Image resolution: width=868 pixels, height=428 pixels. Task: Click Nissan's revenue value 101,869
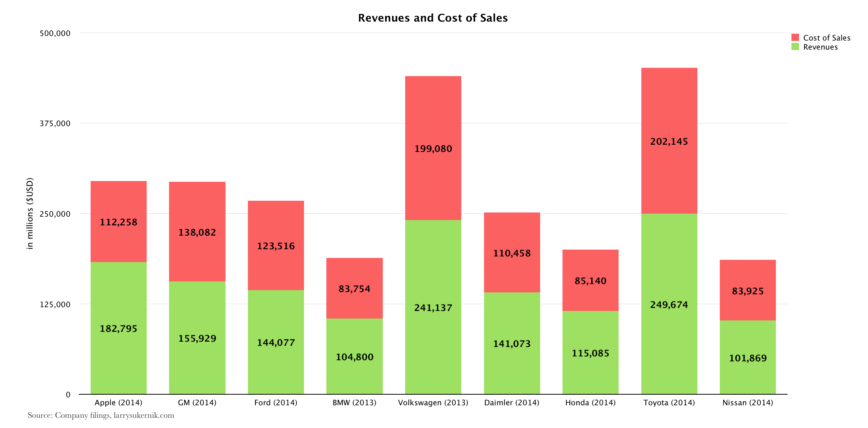click(748, 358)
